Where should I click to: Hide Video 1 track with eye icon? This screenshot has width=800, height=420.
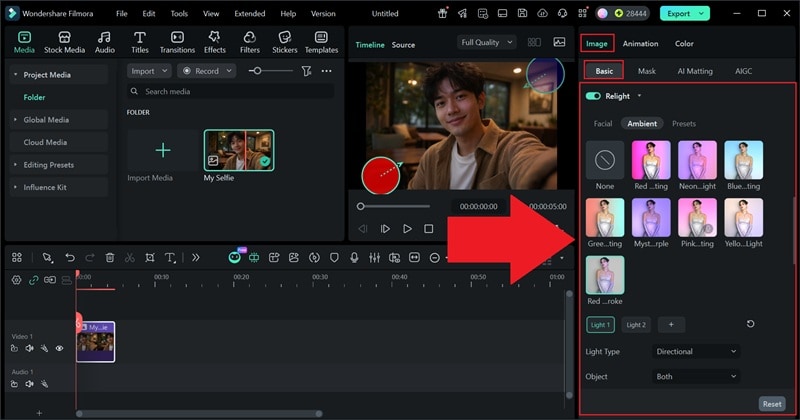point(59,349)
